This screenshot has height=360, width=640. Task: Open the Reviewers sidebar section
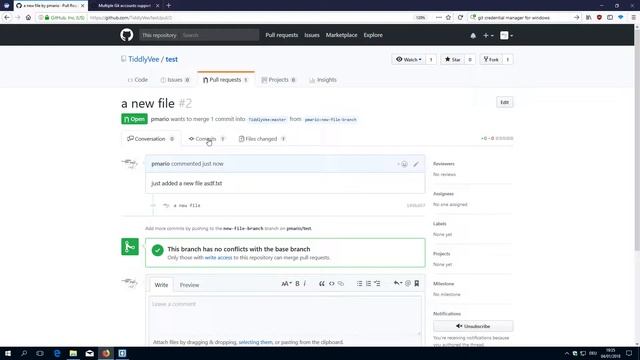(x=444, y=164)
